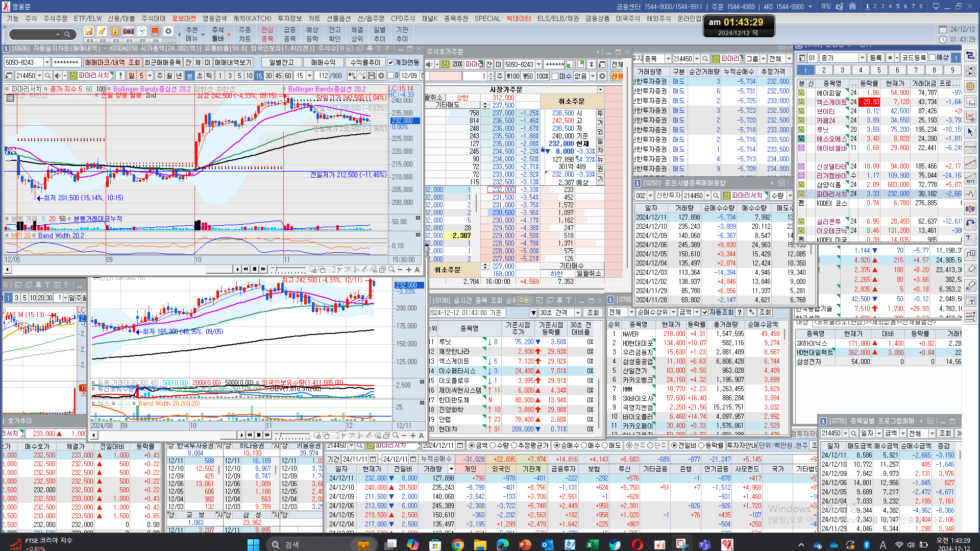The image size is (980, 551).
Task: Switch to watchlist tab 5
Action: point(879,70)
